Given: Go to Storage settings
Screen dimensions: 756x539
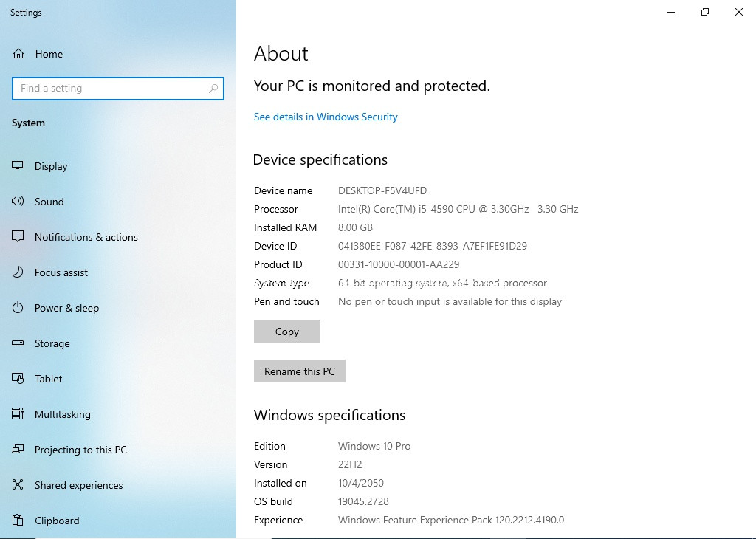Looking at the screenshot, I should click(52, 343).
